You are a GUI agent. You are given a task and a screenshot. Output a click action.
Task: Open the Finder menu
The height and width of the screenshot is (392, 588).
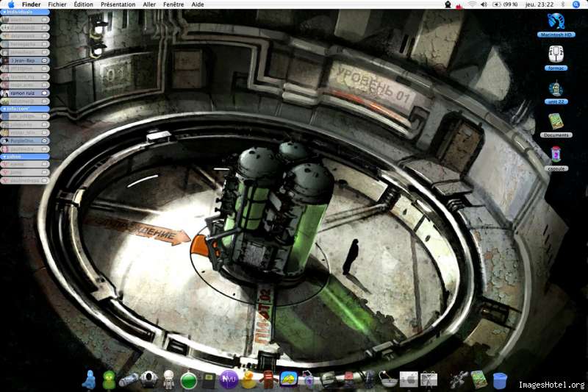point(31,4)
